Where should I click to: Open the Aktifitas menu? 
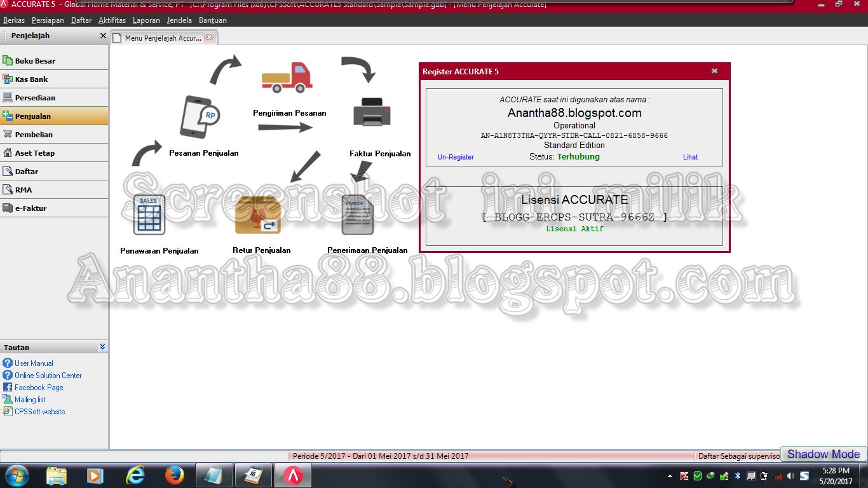tap(112, 20)
